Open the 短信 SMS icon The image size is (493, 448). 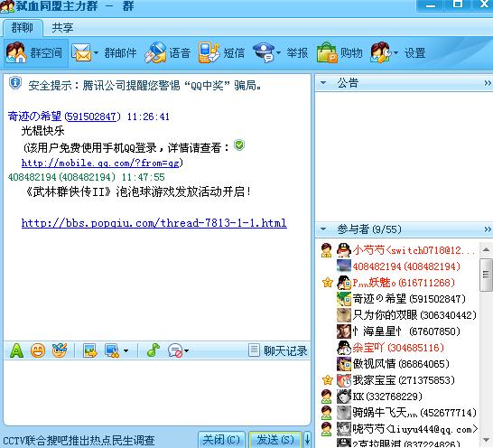tap(209, 52)
